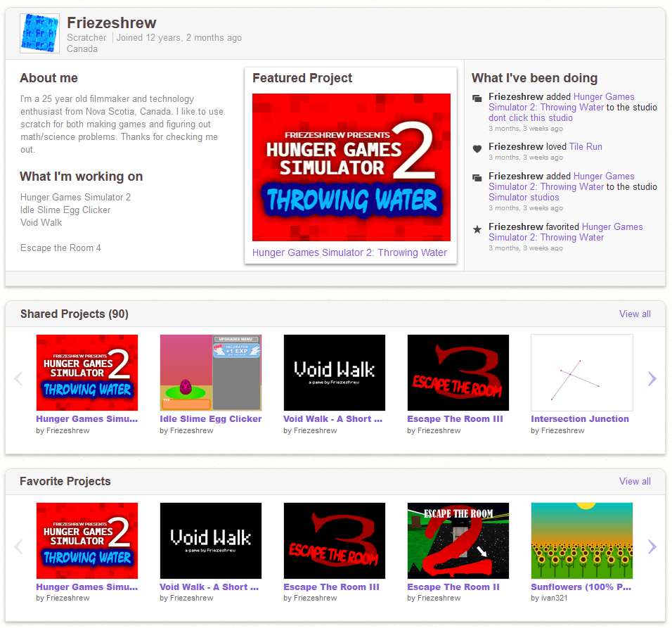Open Hunger Games Simulator thumbnail in Shared Projects
The image size is (672, 628).
(x=87, y=373)
